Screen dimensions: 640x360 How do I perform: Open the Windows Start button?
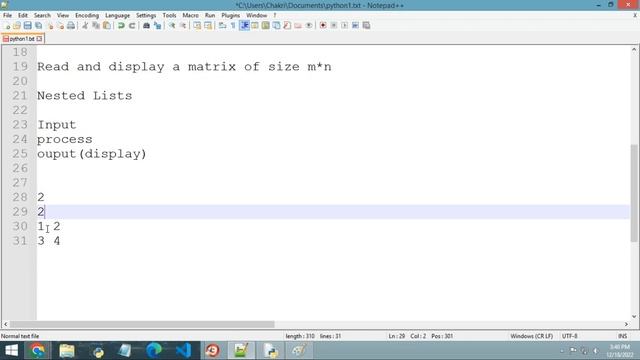click(x=11, y=351)
